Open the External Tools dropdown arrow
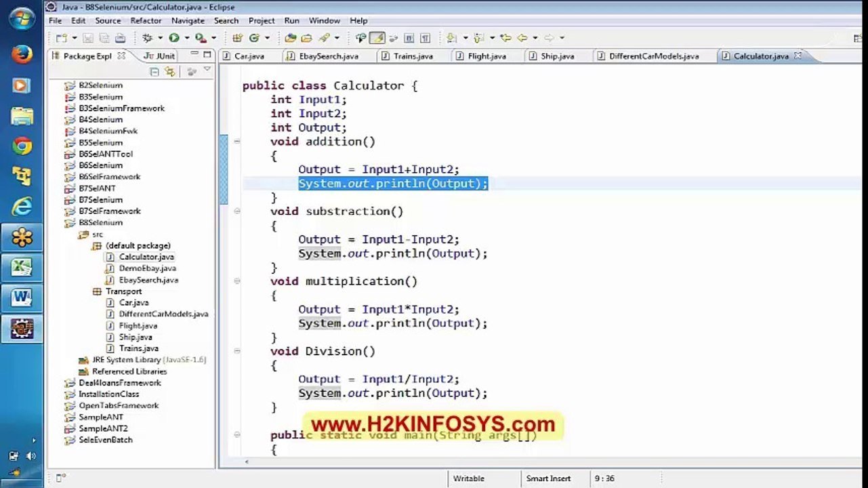868x488 pixels. point(213,38)
